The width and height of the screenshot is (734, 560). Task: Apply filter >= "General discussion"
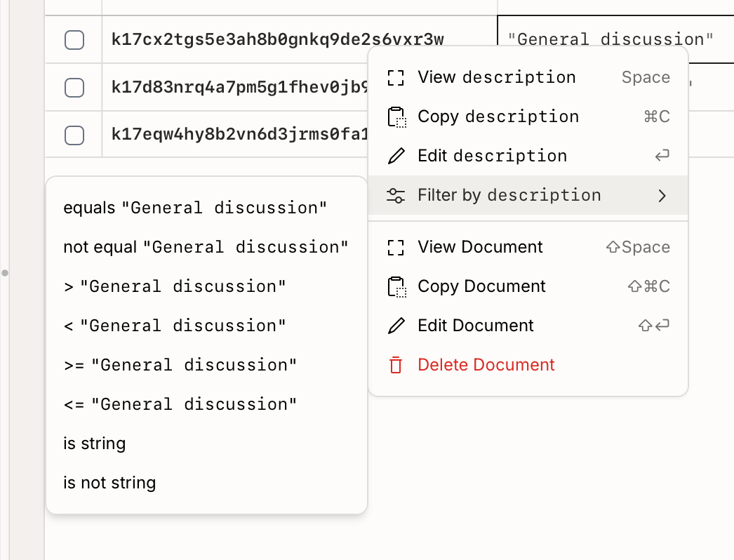pyautogui.click(x=206, y=365)
